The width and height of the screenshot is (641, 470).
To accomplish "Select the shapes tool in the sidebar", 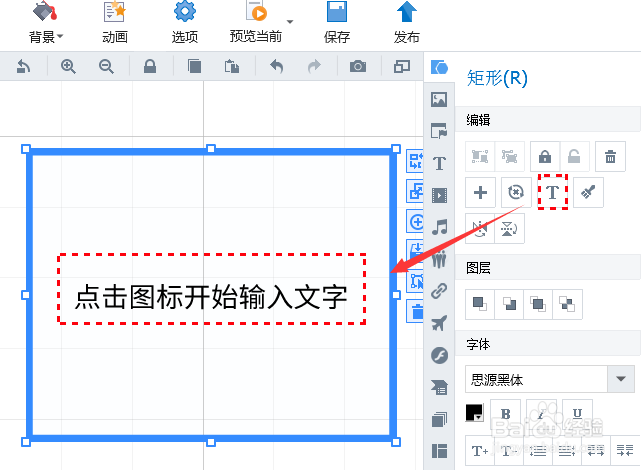I will click(439, 67).
